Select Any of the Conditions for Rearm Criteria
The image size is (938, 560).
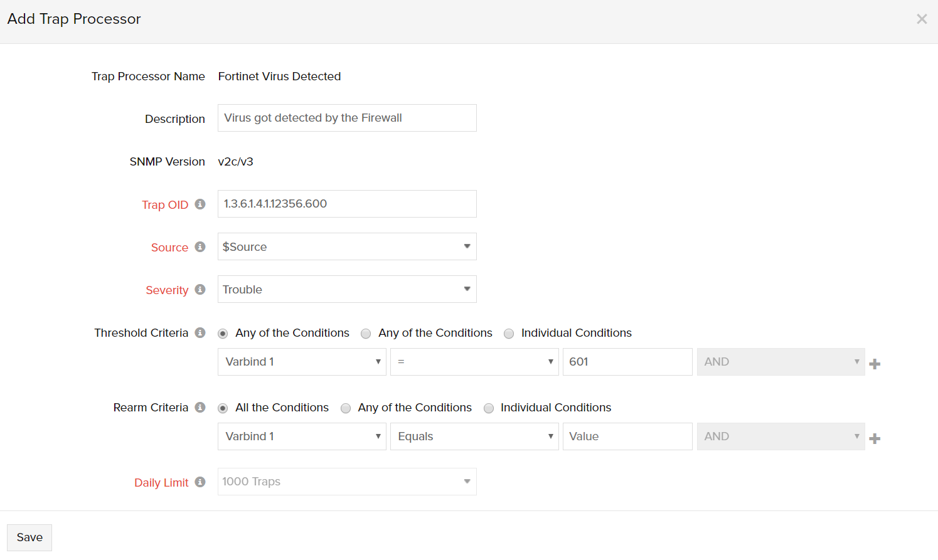click(x=346, y=408)
